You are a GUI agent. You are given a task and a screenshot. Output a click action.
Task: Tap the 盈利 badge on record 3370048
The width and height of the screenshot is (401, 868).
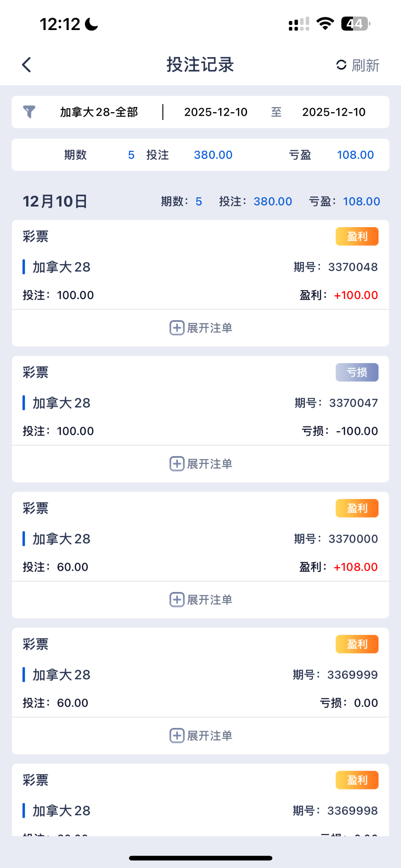pos(357,237)
